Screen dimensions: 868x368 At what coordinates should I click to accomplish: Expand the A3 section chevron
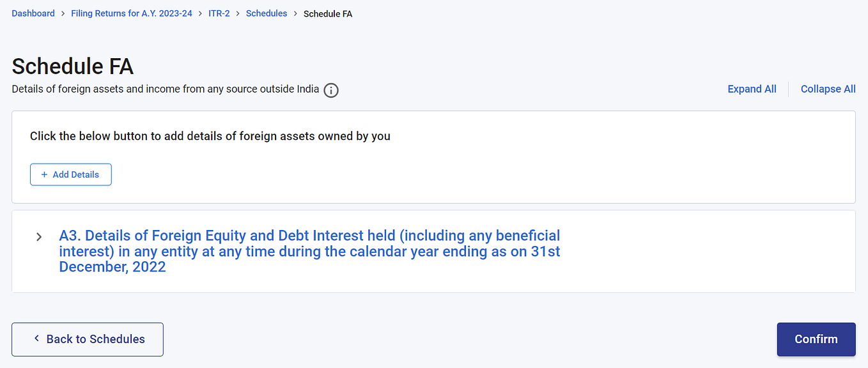click(x=39, y=237)
